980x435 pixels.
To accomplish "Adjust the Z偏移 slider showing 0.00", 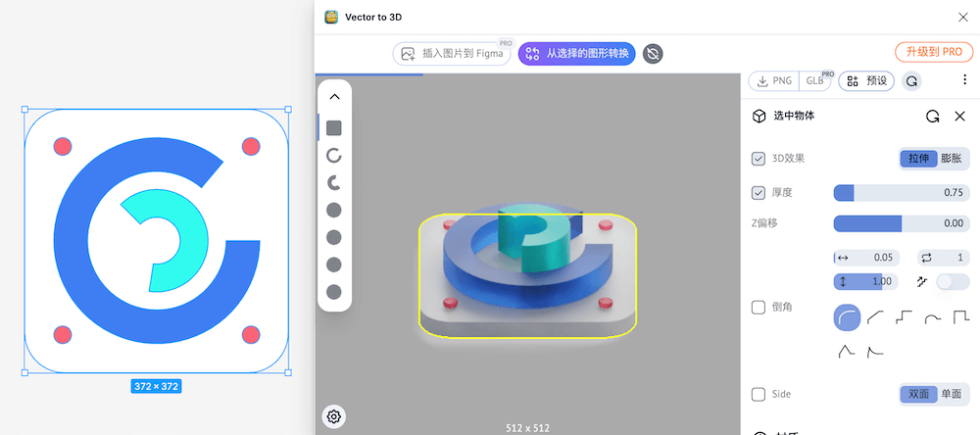I will (x=902, y=223).
